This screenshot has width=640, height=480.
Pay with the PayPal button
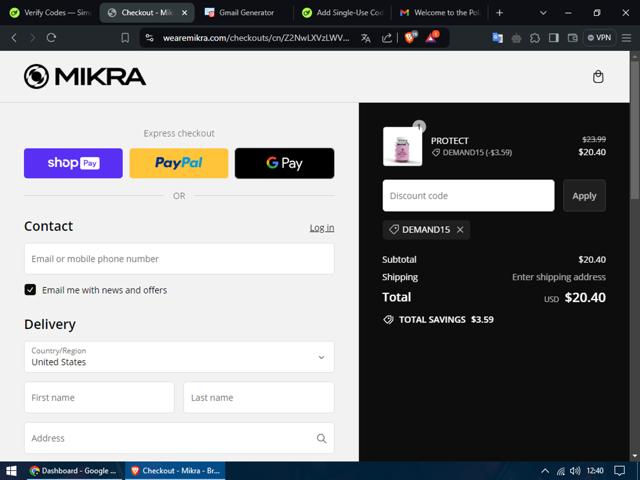[179, 163]
